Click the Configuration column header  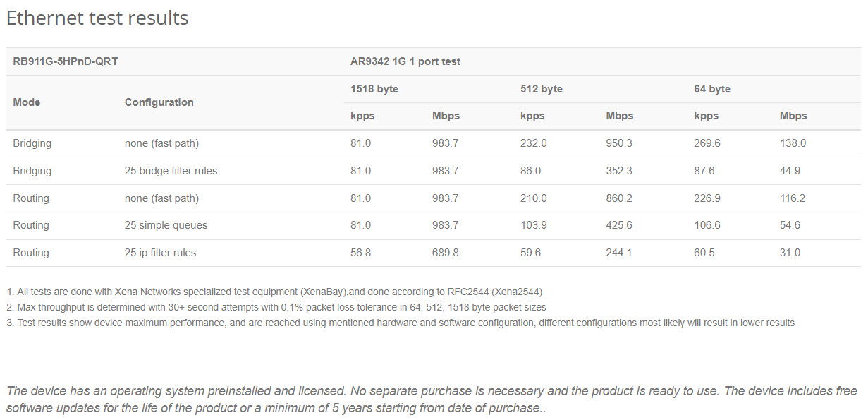click(159, 102)
